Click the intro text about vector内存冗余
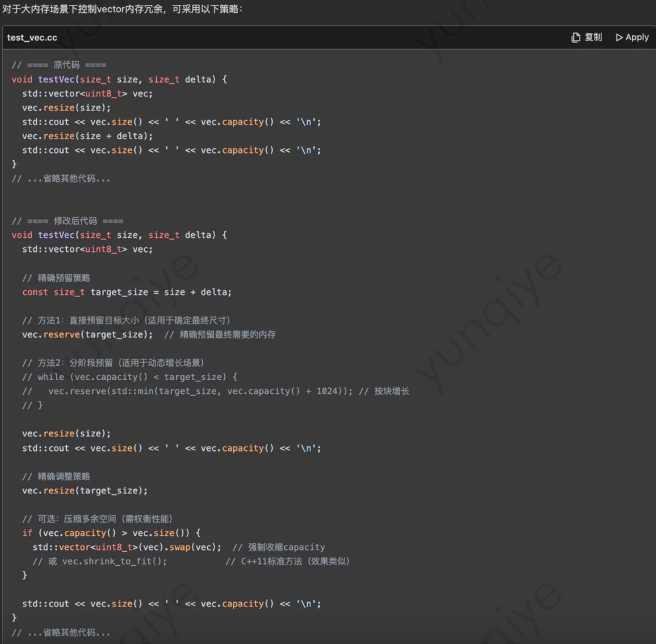 (x=122, y=8)
